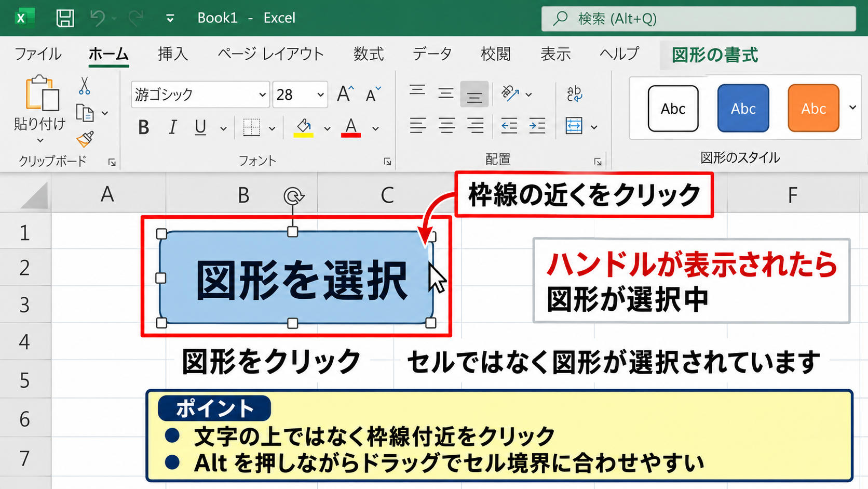Toggle Italic formatting
Viewport: 868px width, 489px height.
coord(172,127)
